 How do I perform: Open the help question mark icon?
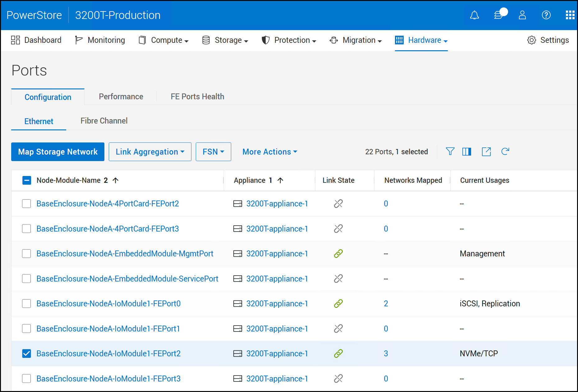tap(546, 15)
